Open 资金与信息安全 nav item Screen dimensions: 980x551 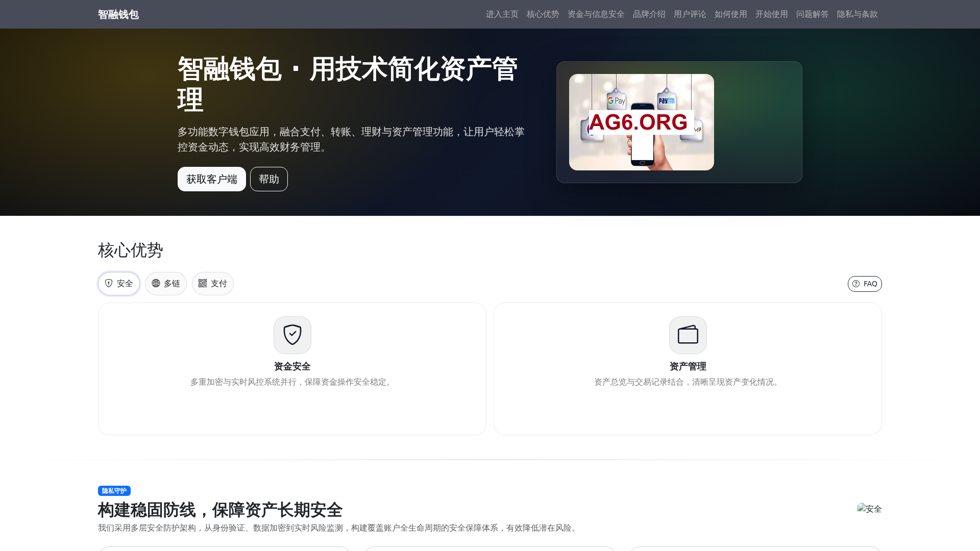(x=596, y=14)
